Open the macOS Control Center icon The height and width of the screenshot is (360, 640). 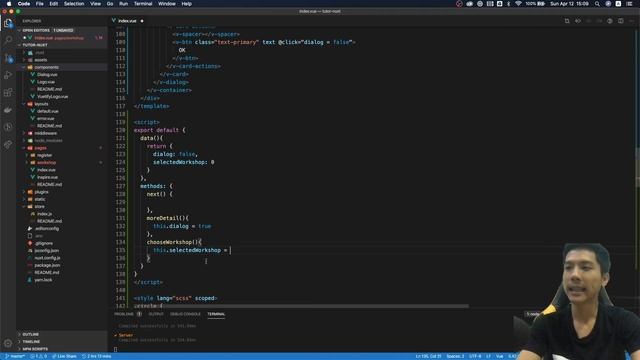(x=629, y=4)
